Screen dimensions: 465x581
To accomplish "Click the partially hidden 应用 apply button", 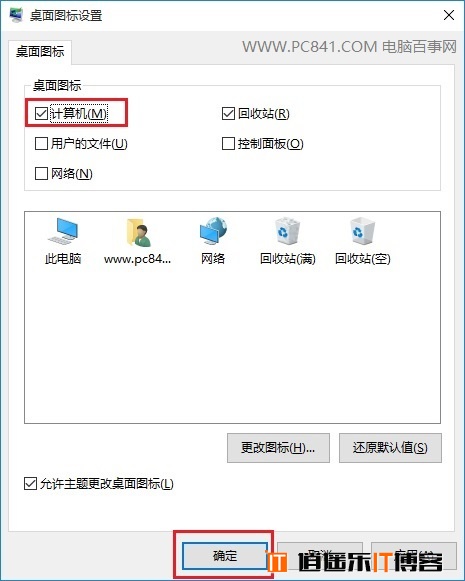I will tap(414, 556).
